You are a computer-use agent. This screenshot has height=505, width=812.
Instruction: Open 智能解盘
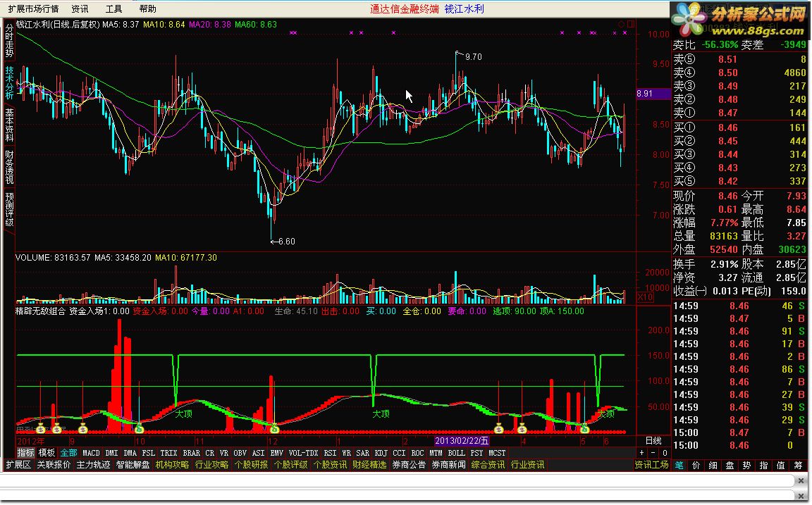coord(133,465)
